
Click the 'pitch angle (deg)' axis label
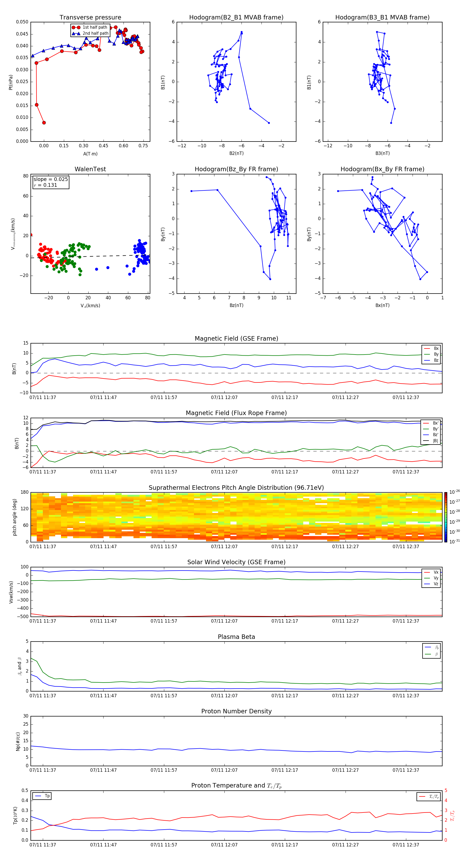pos(14,517)
